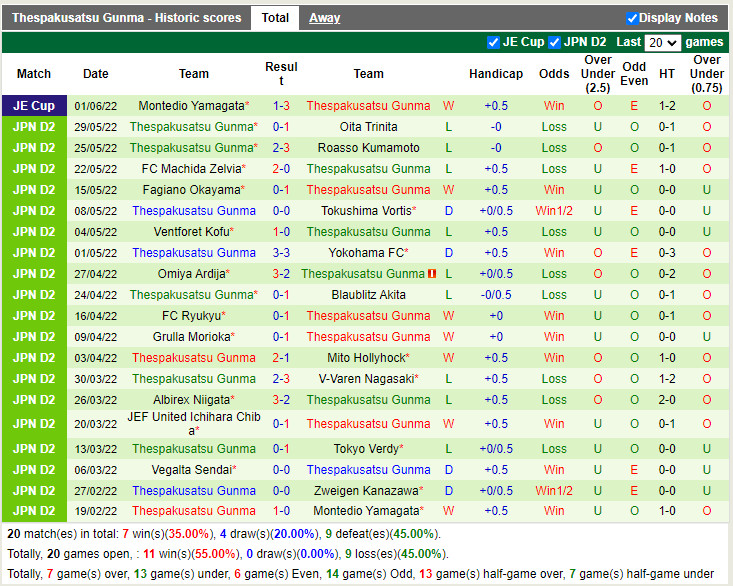Click the JPN D2 badge on 29/05/22 row
Screen dimensions: 733x586
[x=34, y=127]
